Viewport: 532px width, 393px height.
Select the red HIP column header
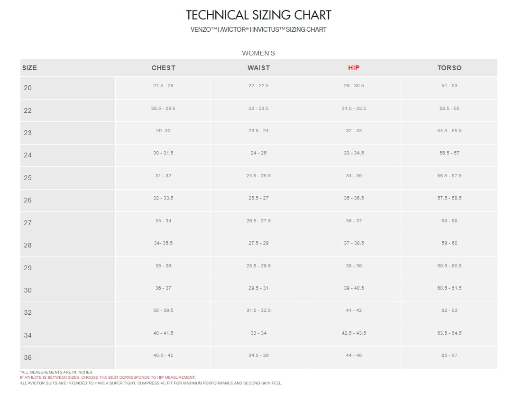pyautogui.click(x=354, y=68)
